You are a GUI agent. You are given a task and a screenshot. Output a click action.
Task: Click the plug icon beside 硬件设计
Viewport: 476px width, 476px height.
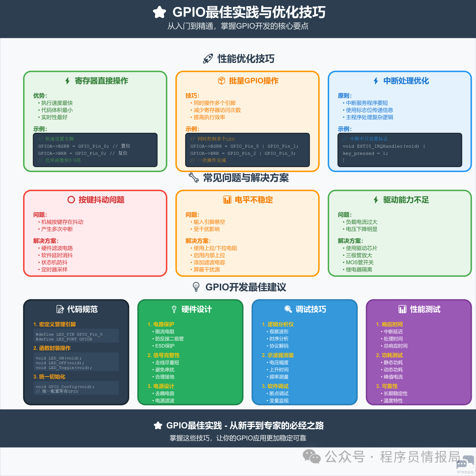point(174,309)
